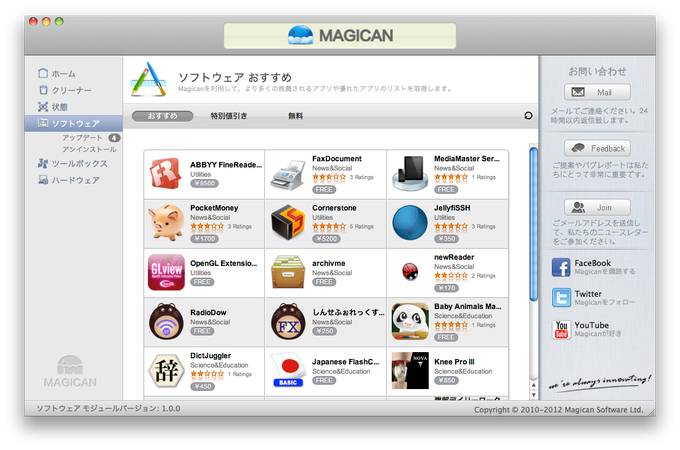The width and height of the screenshot is (680, 450).
Task: Click the ABBYY FineReader app icon
Action: (166, 173)
